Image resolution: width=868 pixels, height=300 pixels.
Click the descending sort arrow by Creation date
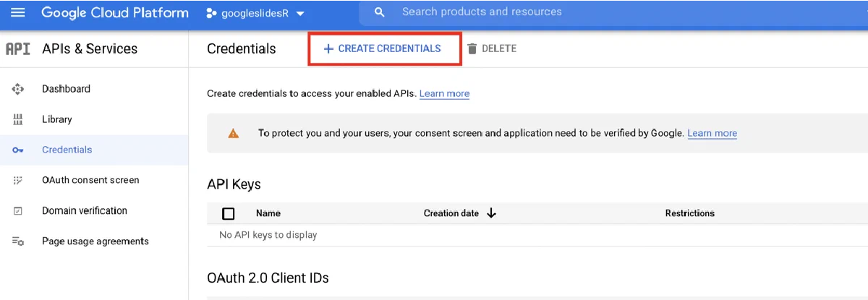pos(491,213)
